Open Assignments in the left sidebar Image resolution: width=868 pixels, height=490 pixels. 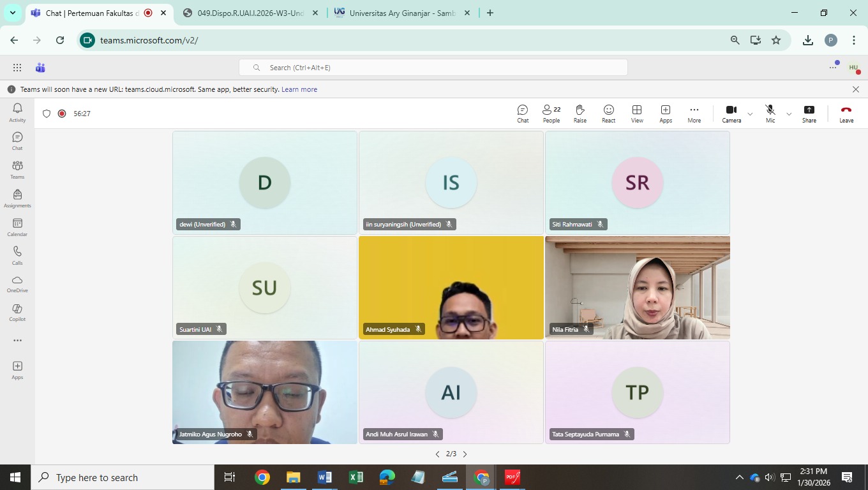[x=17, y=198]
